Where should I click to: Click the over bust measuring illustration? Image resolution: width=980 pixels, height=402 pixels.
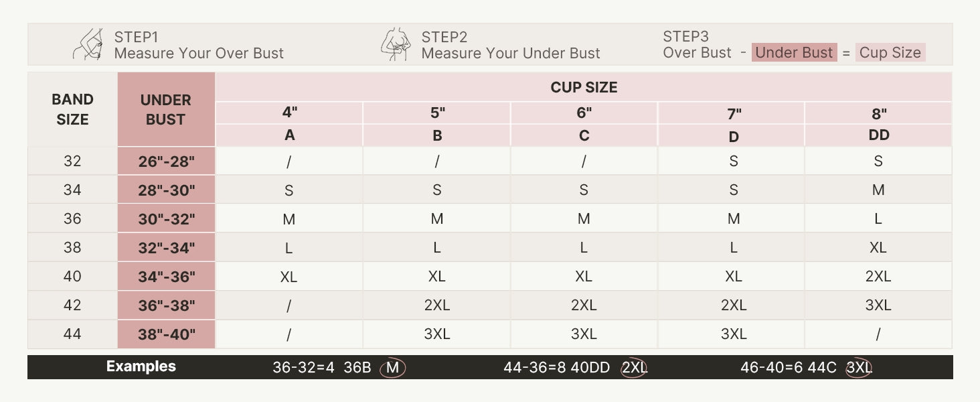88,45
